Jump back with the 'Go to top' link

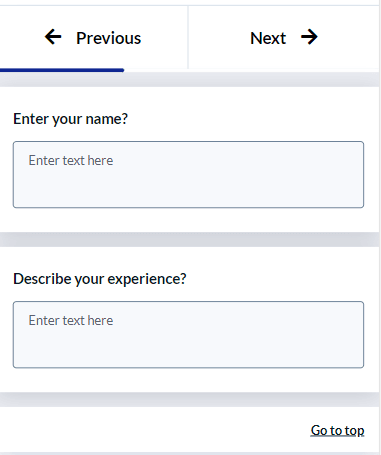pyautogui.click(x=337, y=430)
